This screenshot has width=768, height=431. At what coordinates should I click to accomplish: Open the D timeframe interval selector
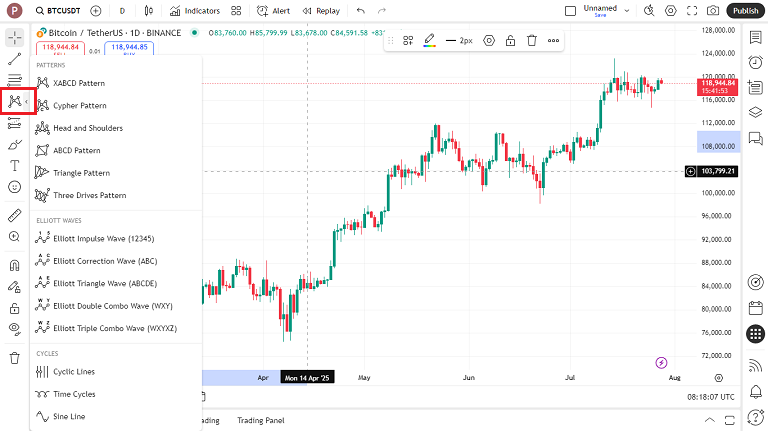[x=122, y=10]
